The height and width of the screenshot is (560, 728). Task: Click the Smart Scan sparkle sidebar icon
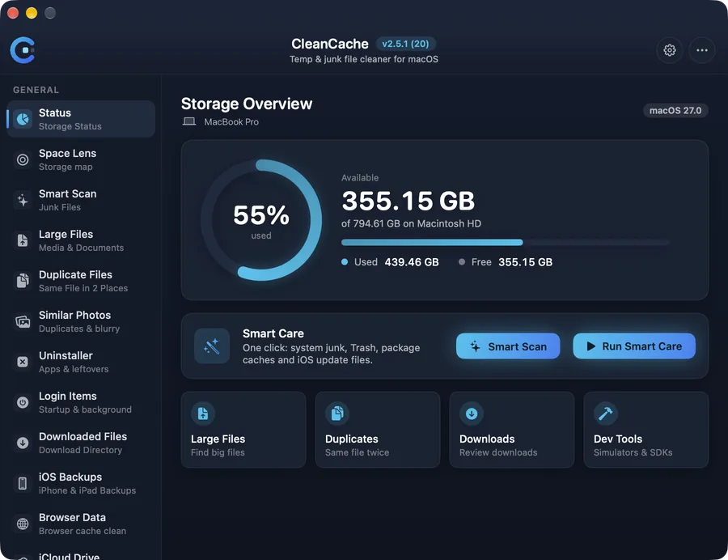pos(23,200)
